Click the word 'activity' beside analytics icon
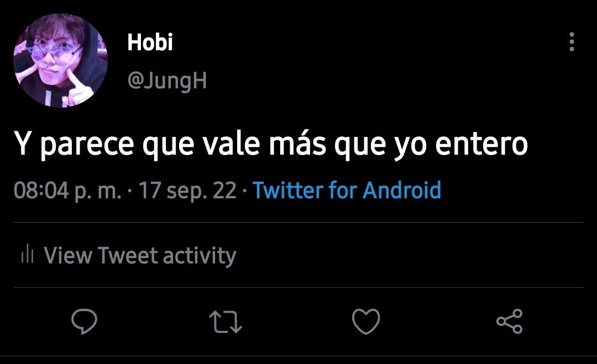The height and width of the screenshot is (364, 597). [200, 256]
